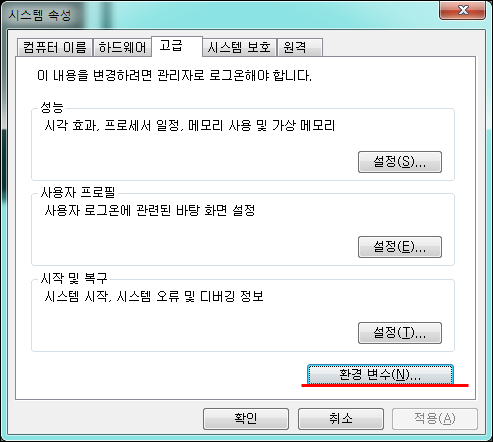Click the 성능 group label
The image size is (493, 442).
pos(52,107)
